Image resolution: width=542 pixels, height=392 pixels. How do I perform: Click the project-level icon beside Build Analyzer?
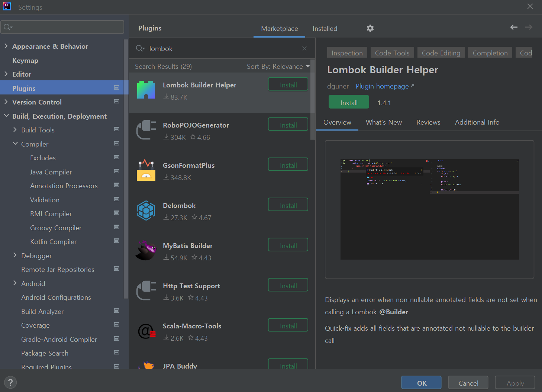point(116,311)
